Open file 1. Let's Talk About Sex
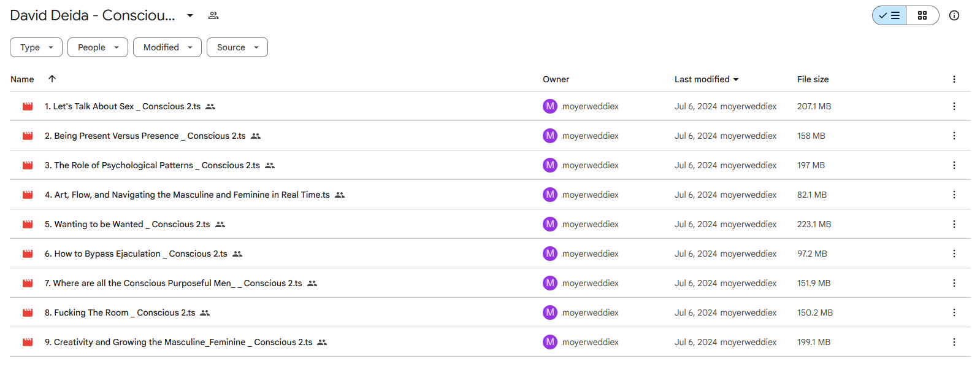The height and width of the screenshot is (369, 980). [123, 106]
